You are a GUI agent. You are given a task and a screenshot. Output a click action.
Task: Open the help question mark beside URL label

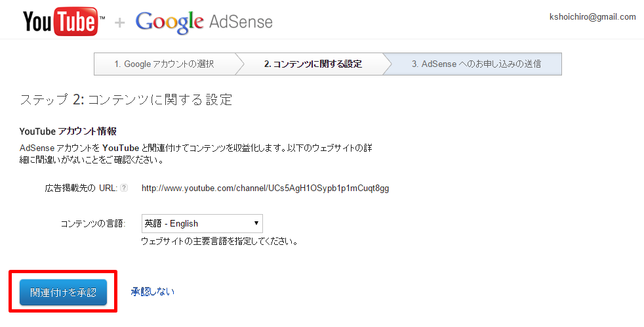click(124, 188)
